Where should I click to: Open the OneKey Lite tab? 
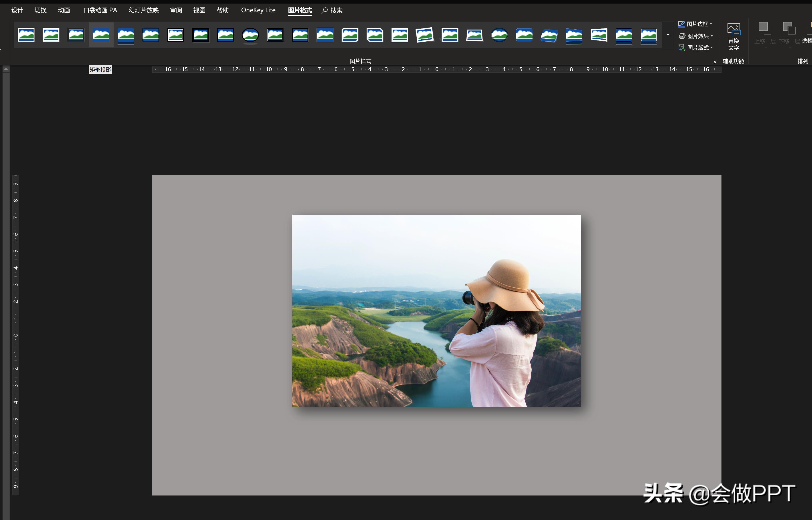coord(258,10)
